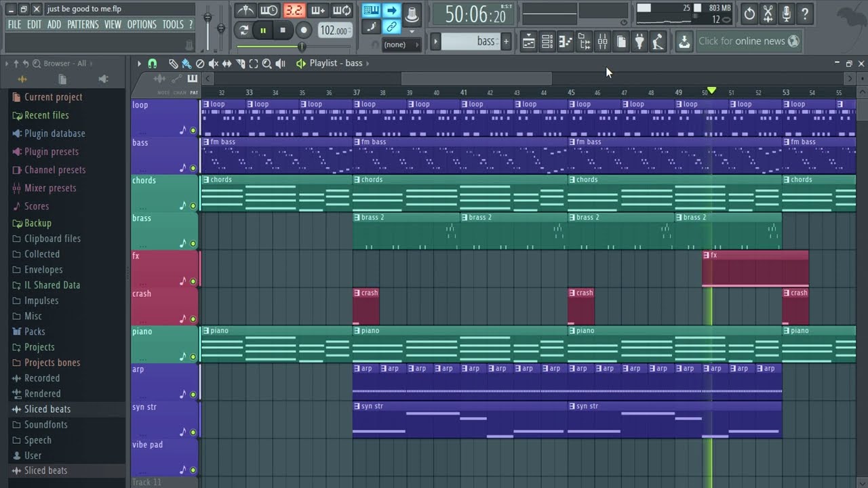Click the online news button

(749, 41)
